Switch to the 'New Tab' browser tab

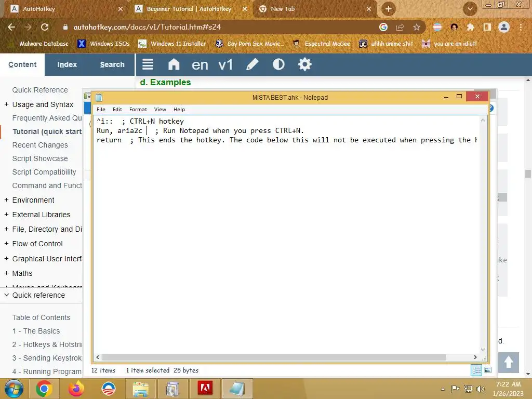(283, 9)
